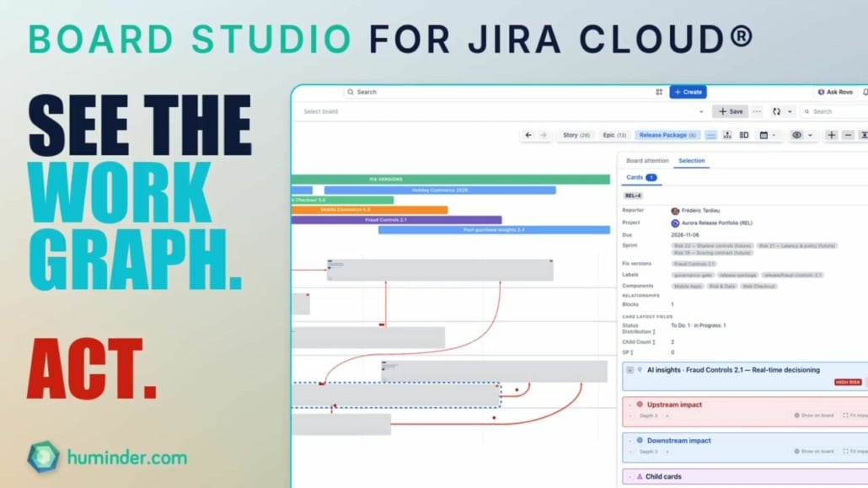Screen dimensions: 868x488
Task: Click the huminder.com hexagon logo
Action: pos(44,458)
